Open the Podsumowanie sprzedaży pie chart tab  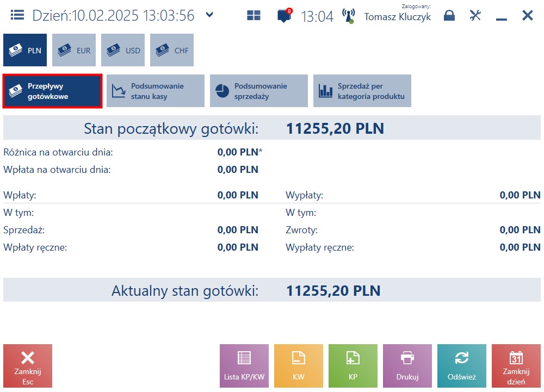[259, 91]
